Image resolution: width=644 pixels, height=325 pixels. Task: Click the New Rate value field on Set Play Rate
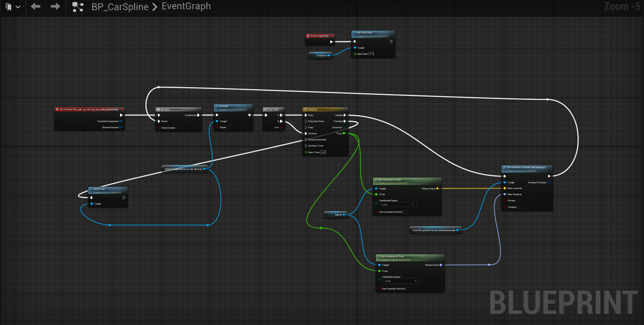pos(371,54)
